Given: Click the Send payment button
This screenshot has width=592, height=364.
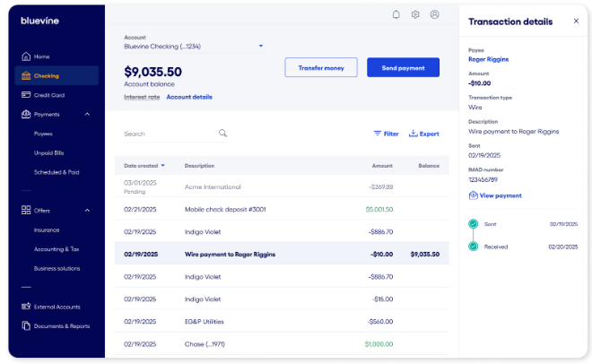Looking at the screenshot, I should tap(403, 67).
